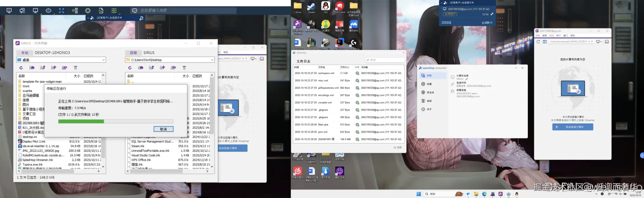Image resolution: width=644 pixels, height=198 pixels.
Task: Open the 查看 menu in Splashtop window
Action: point(545,36)
